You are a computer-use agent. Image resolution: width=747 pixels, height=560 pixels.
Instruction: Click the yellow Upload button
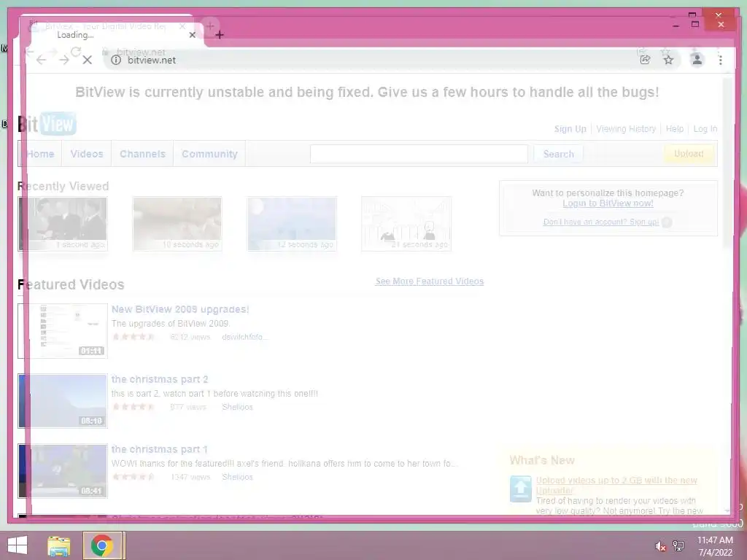pos(689,153)
